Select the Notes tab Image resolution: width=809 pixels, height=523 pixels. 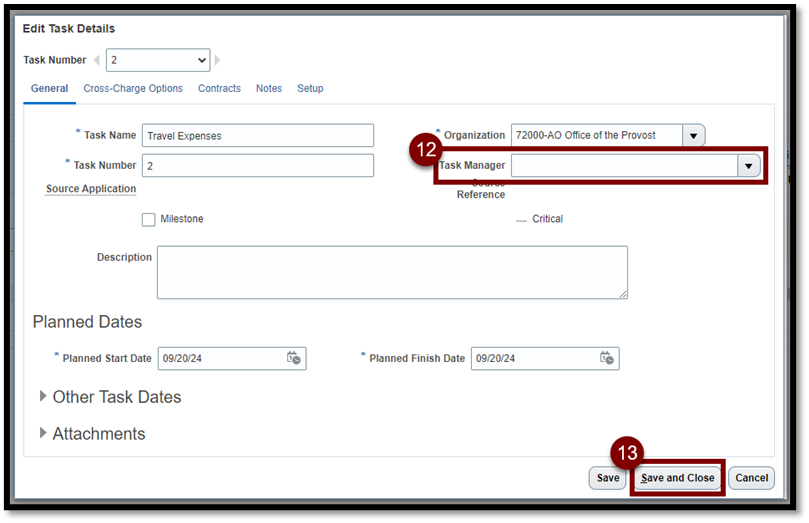pos(269,89)
